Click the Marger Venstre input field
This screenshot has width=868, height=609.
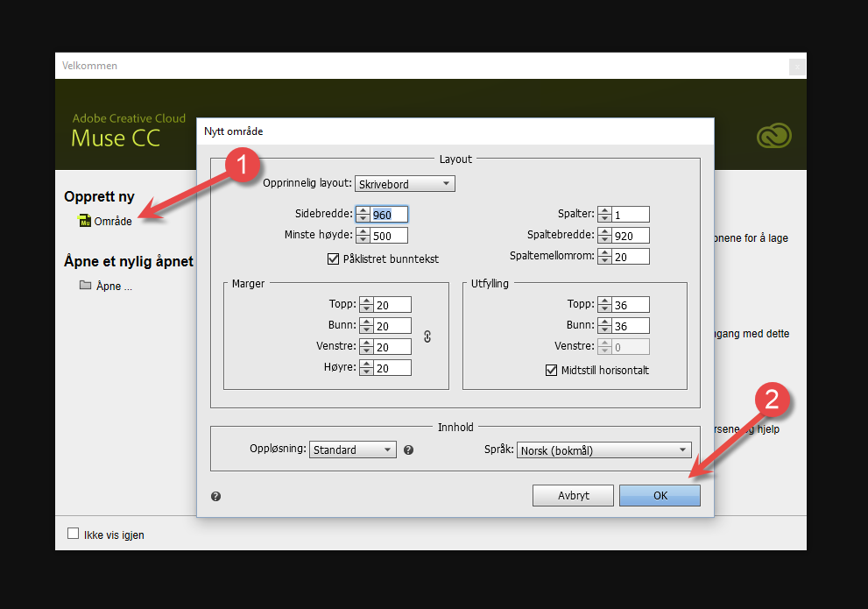pos(392,347)
